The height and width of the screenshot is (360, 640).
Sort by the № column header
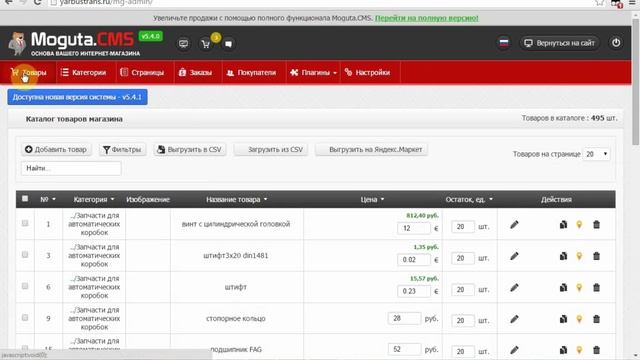coord(48,200)
